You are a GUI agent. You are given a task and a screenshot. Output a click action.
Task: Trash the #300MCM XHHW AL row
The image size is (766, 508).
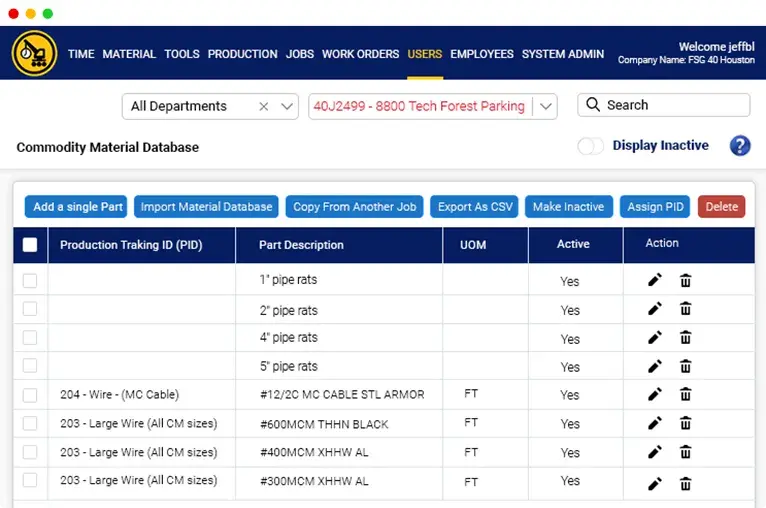(685, 484)
